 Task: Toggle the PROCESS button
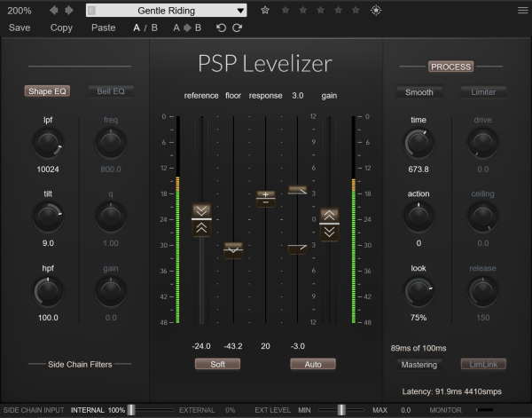(x=451, y=67)
